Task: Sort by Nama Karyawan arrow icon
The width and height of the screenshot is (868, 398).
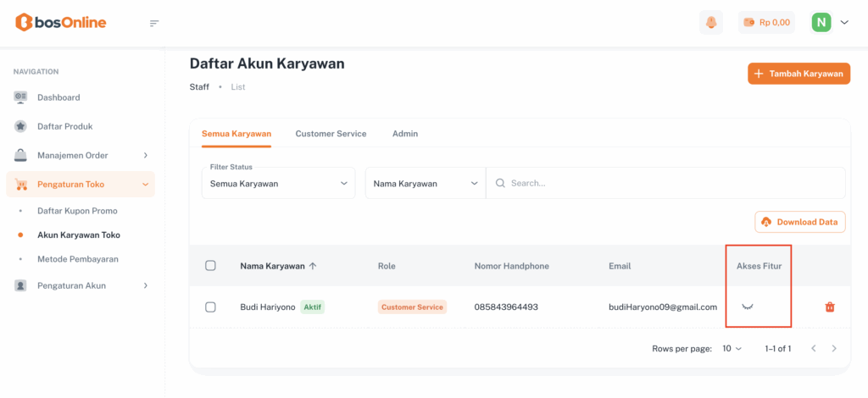Action: tap(313, 266)
